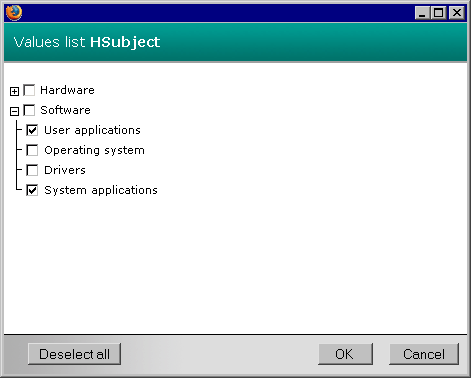Image resolution: width=471 pixels, height=378 pixels.
Task: Click the User applications label
Action: point(92,130)
